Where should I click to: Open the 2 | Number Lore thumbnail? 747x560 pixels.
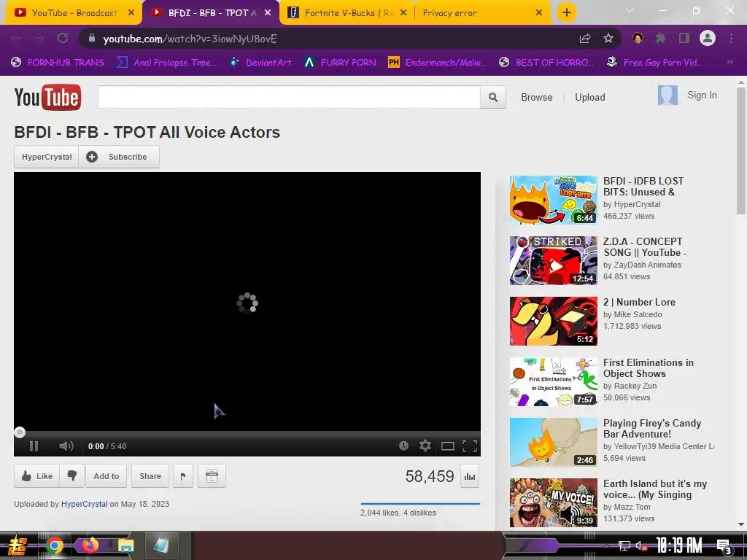point(553,321)
